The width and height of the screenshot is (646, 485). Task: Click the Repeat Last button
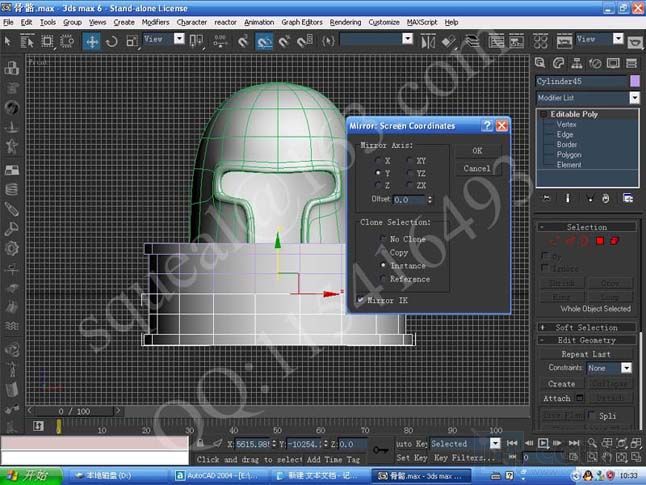pyautogui.click(x=586, y=354)
